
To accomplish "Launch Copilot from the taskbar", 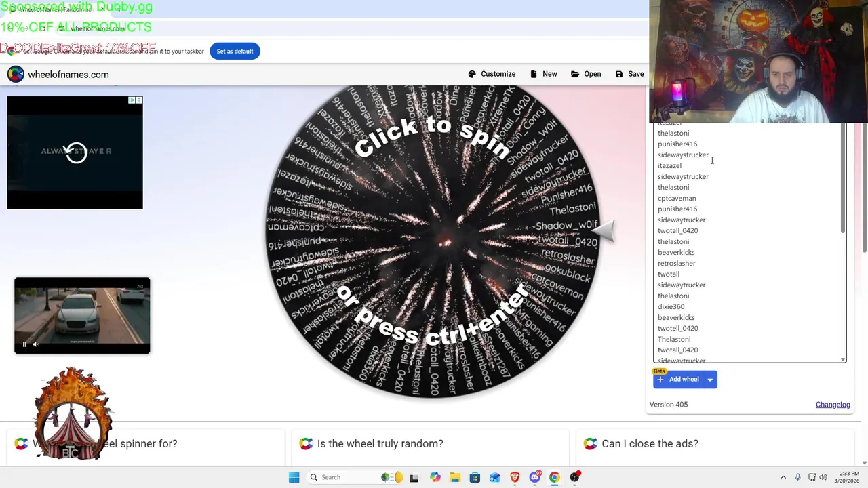I will pyautogui.click(x=435, y=477).
